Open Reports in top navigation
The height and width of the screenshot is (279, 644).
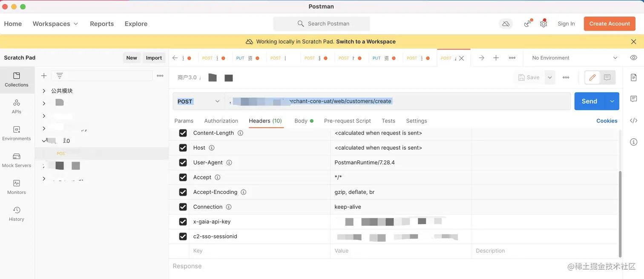pos(102,24)
